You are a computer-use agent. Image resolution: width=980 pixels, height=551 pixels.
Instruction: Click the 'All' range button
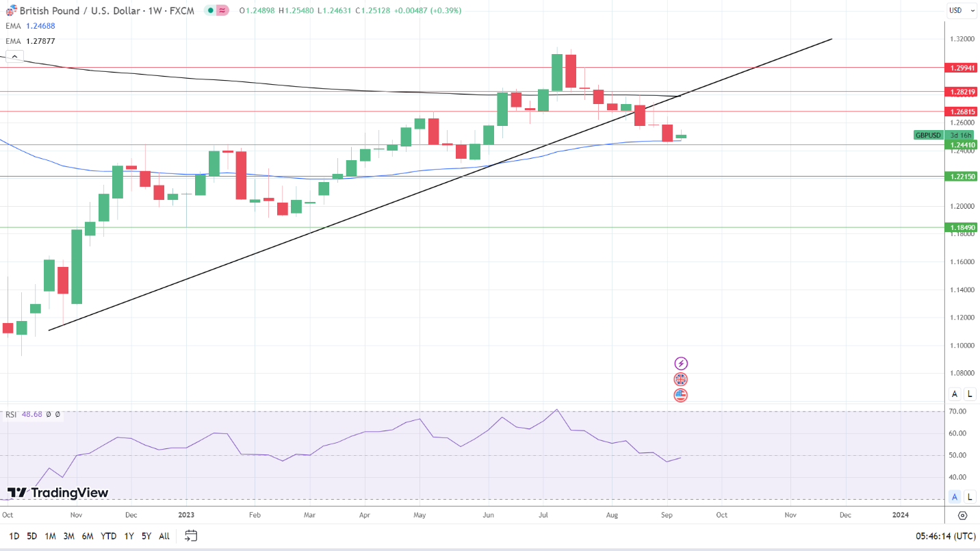coord(164,536)
